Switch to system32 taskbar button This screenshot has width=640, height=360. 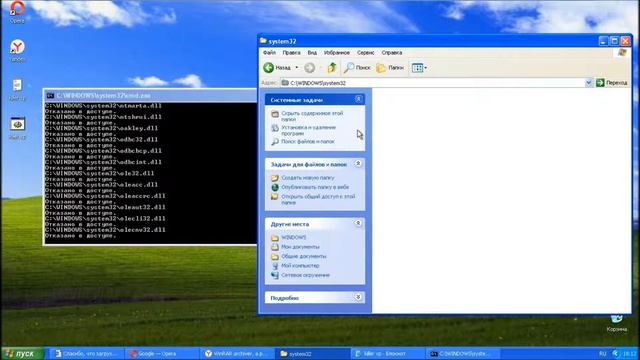(x=313, y=353)
